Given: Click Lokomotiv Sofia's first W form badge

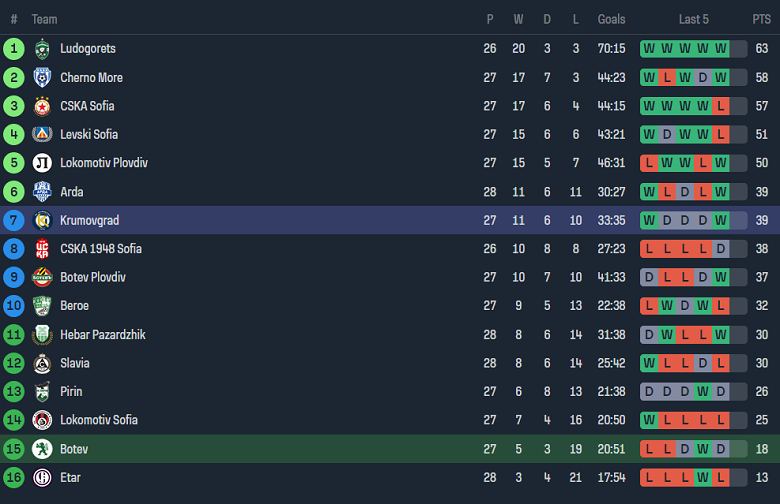Looking at the screenshot, I should 649,420.
